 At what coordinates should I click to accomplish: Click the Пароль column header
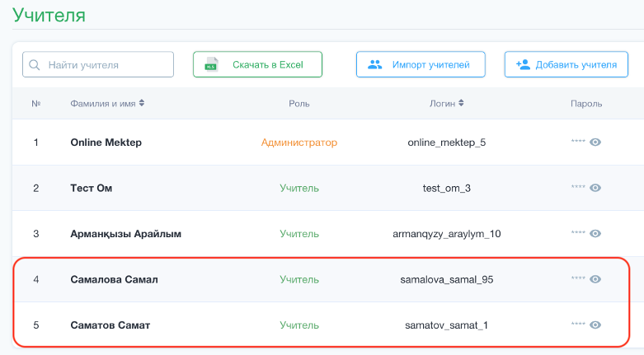tap(586, 104)
